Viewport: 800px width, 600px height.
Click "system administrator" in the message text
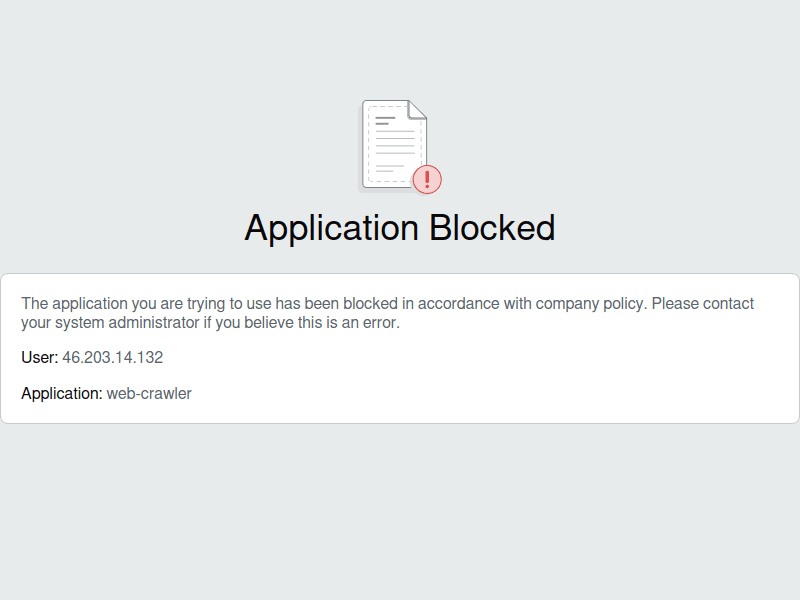coord(123,323)
